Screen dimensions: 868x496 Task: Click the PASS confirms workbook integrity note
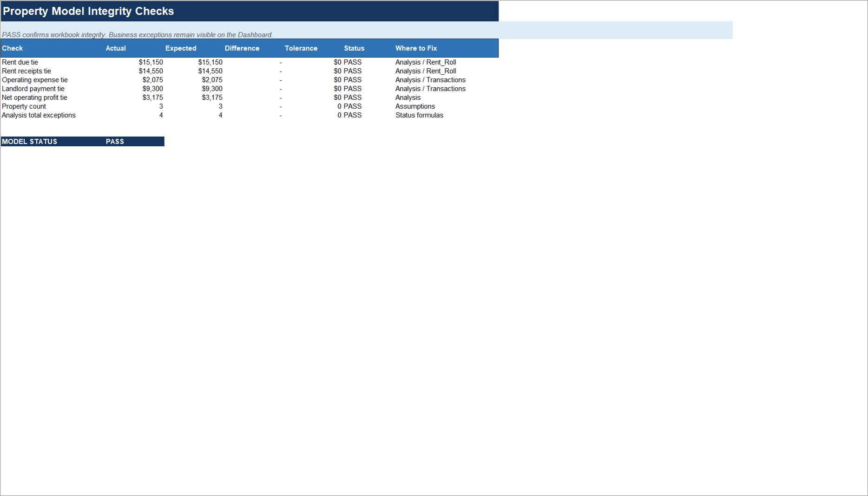point(137,35)
